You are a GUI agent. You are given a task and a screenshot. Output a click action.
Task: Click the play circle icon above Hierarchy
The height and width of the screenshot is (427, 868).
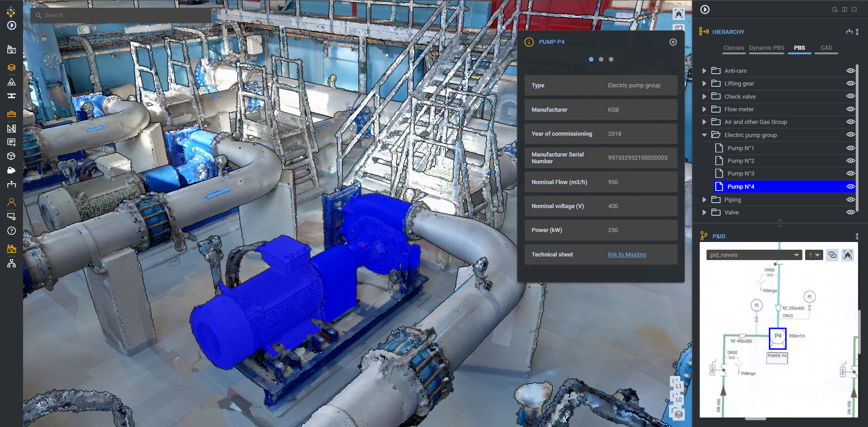tap(705, 9)
